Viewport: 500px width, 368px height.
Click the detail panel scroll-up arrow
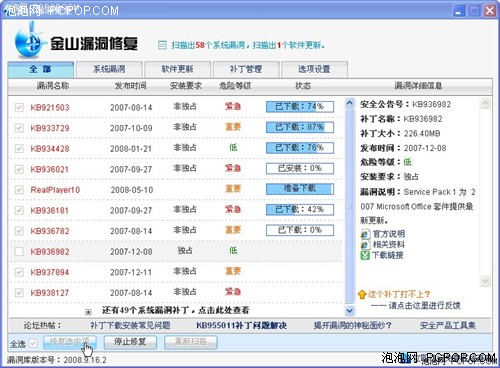[x=485, y=103]
